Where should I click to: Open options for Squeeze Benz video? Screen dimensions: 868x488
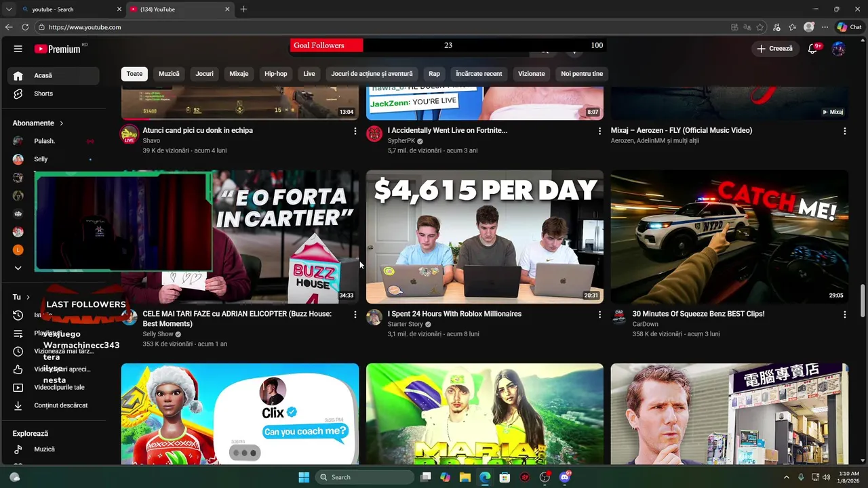tap(844, 314)
